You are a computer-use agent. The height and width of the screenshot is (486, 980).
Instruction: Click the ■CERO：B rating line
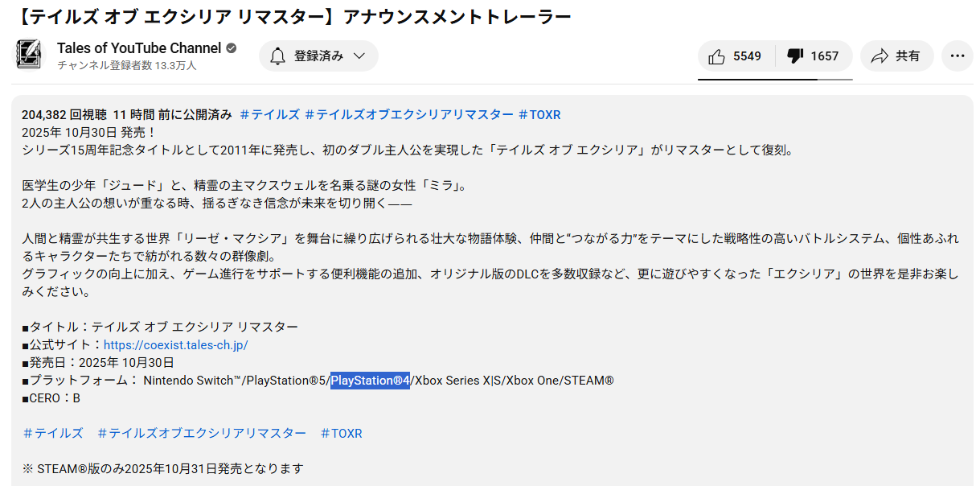coord(51,397)
